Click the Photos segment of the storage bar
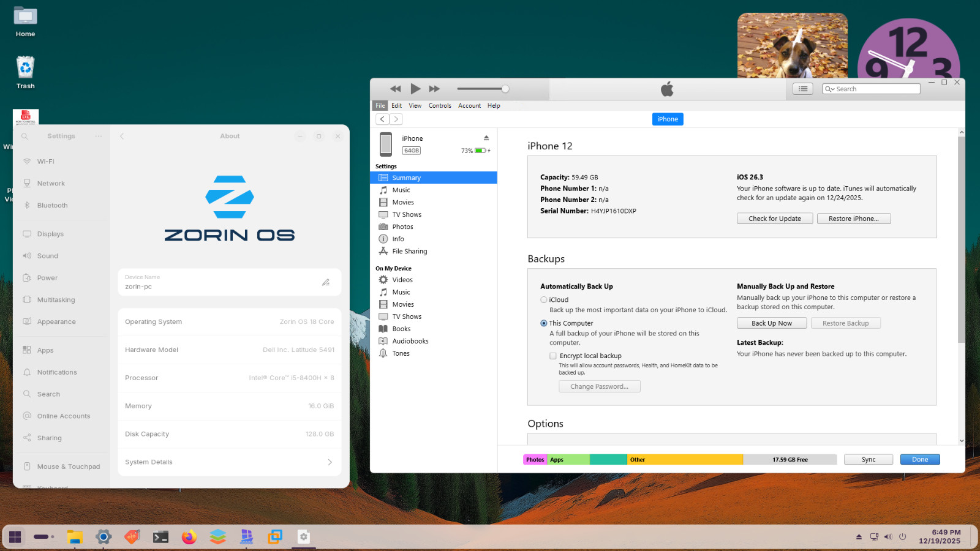 click(535, 459)
